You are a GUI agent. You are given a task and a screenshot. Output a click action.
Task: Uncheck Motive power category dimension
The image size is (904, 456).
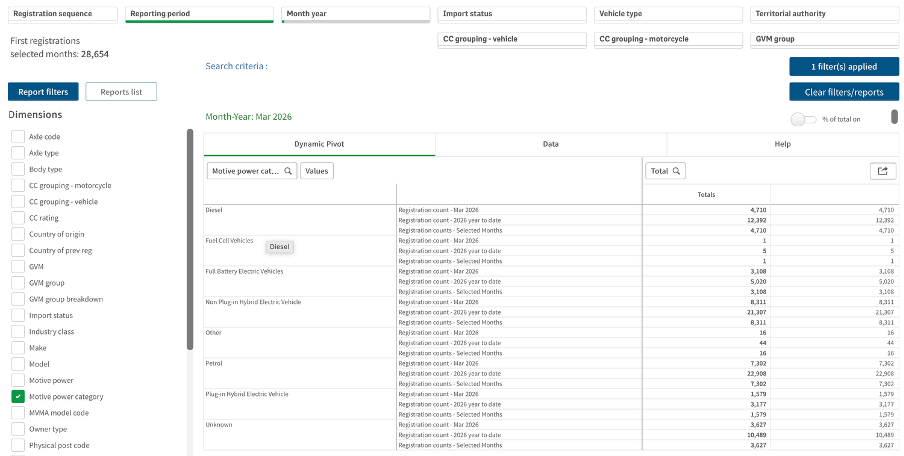[18, 397]
